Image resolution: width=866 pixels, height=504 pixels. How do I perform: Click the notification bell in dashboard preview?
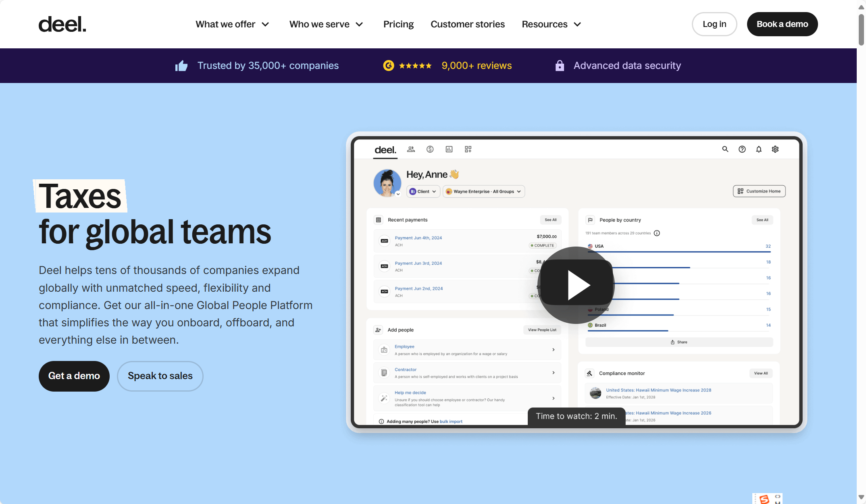(x=759, y=149)
